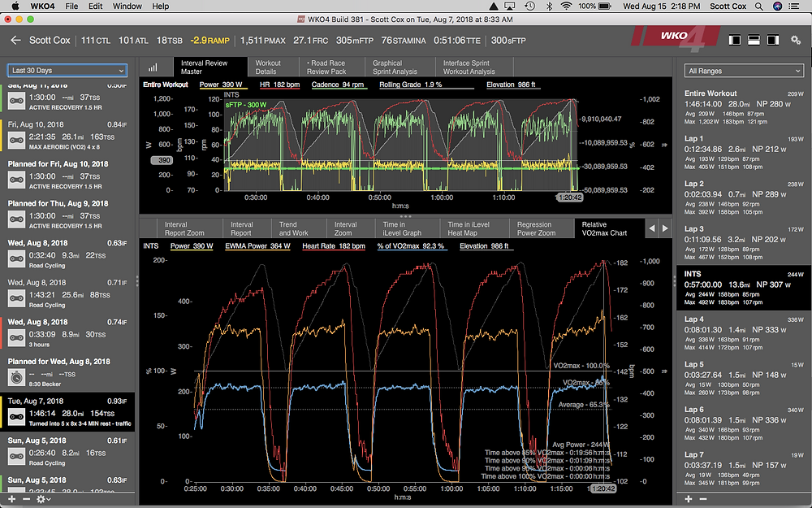Toggle HR 182 bpm series in top chart

point(279,85)
